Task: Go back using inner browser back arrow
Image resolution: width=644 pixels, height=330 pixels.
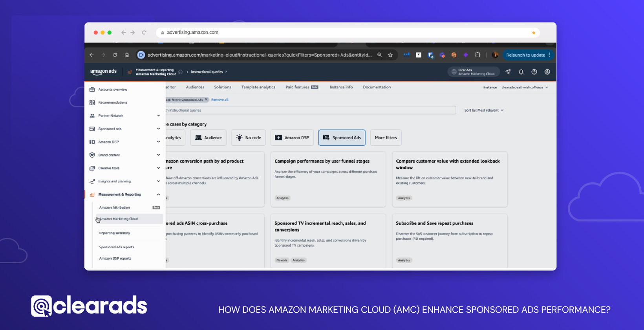Action: pos(91,55)
